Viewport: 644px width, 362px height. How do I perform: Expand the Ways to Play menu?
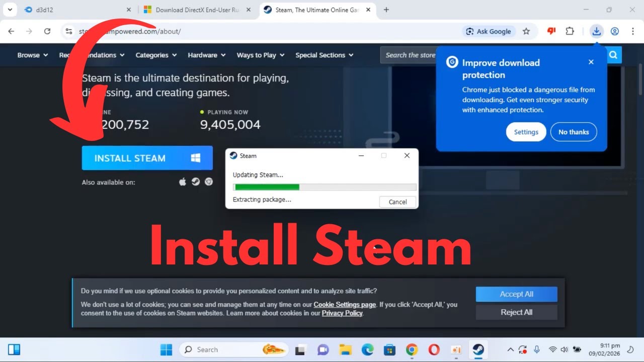(x=261, y=55)
